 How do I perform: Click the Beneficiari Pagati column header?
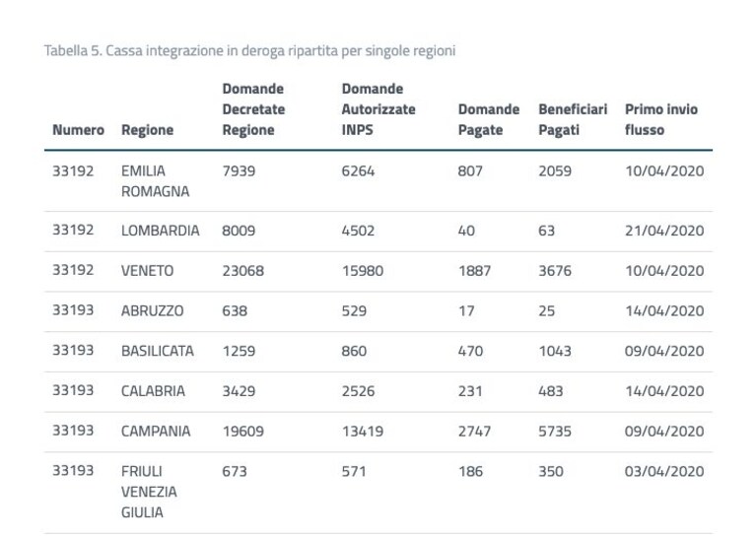click(x=573, y=119)
